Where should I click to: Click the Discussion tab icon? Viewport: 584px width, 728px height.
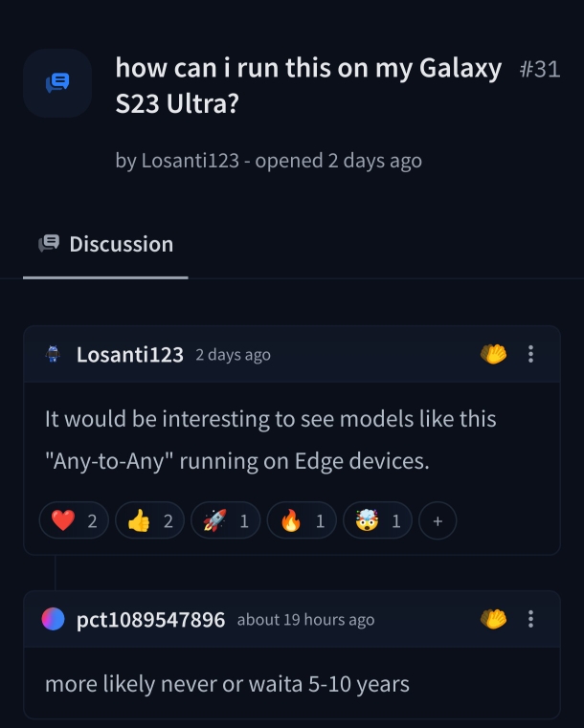coord(49,243)
